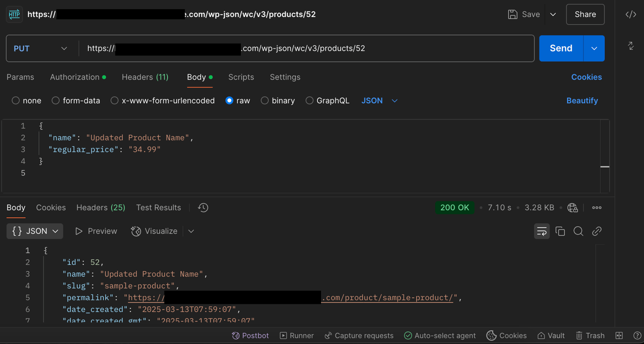
Task: Send the PUT request
Action: tap(561, 48)
